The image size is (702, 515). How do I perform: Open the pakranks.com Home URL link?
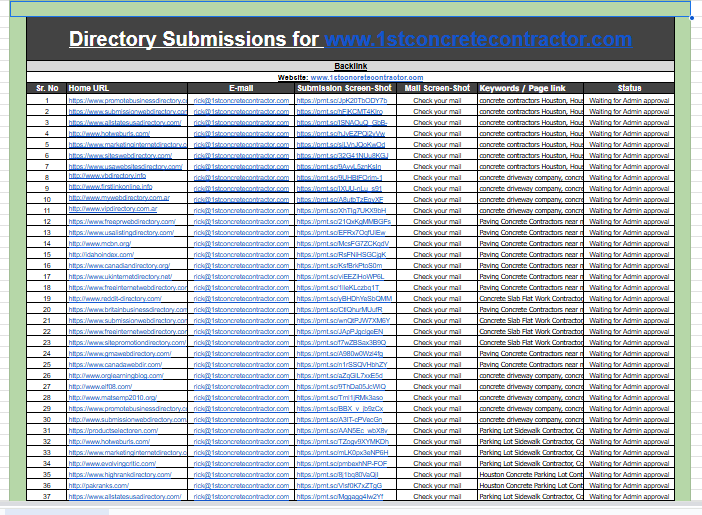(98, 485)
